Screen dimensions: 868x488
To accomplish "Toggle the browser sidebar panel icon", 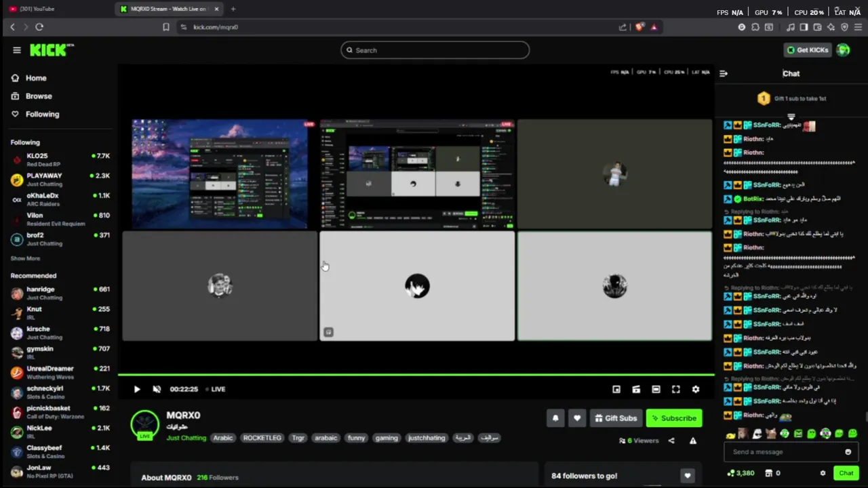I will tap(804, 27).
